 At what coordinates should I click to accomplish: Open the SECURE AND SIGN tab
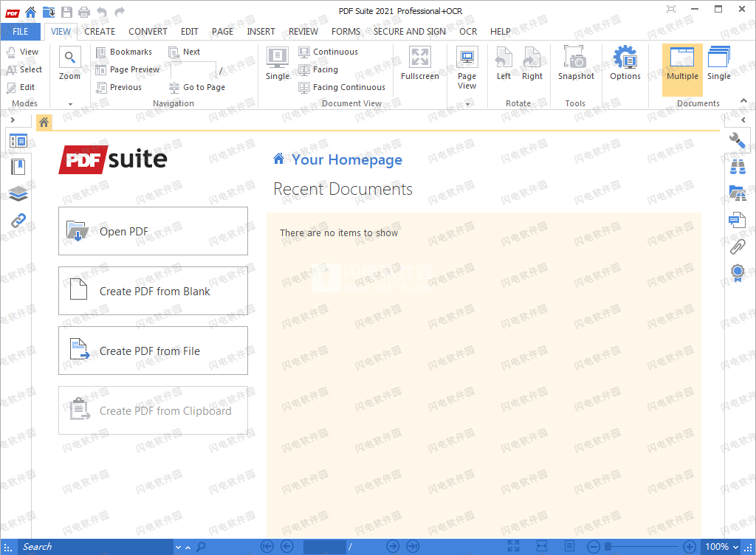409,31
